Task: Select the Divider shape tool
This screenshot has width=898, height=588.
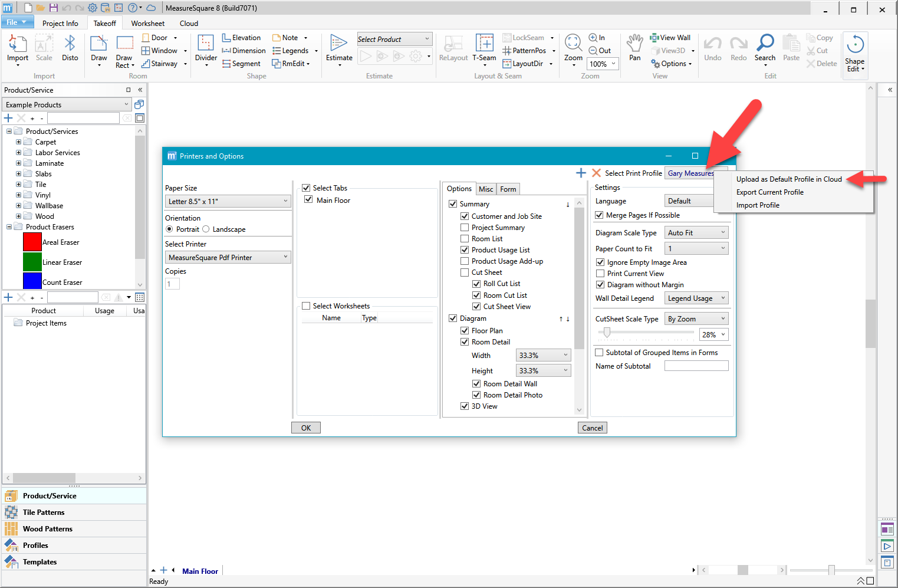Action: point(206,48)
